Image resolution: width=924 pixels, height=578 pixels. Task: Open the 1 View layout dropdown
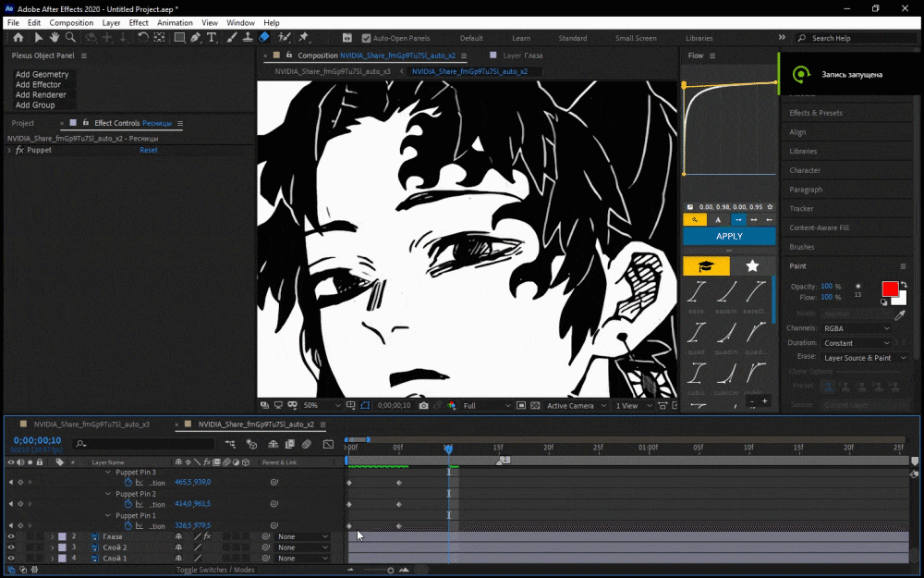pyautogui.click(x=634, y=406)
